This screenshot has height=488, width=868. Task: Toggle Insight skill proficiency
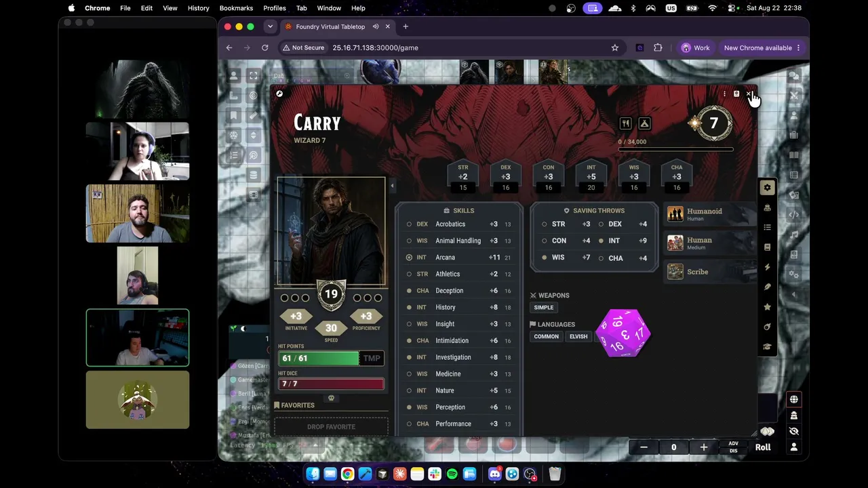409,324
